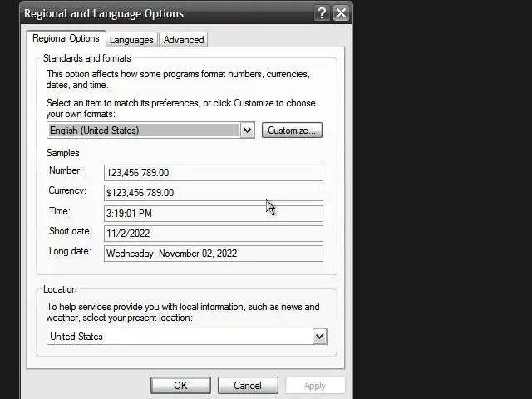Click the "Time:" label
This screenshot has width=532, height=399.
click(x=60, y=211)
